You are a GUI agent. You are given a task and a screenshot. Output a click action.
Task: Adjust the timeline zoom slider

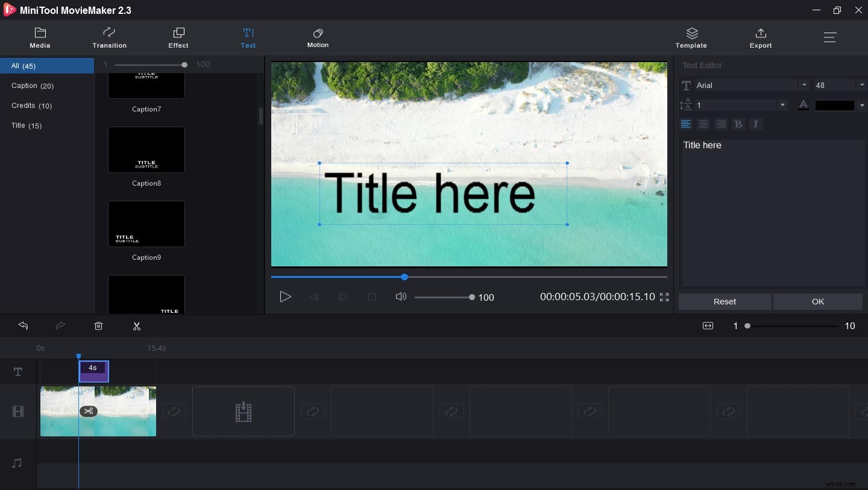[747, 326]
